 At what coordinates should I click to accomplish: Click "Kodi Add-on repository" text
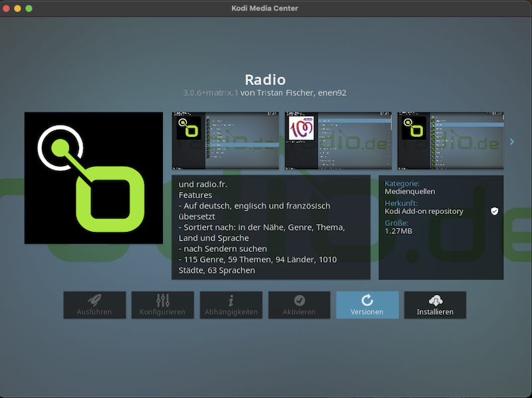(424, 211)
